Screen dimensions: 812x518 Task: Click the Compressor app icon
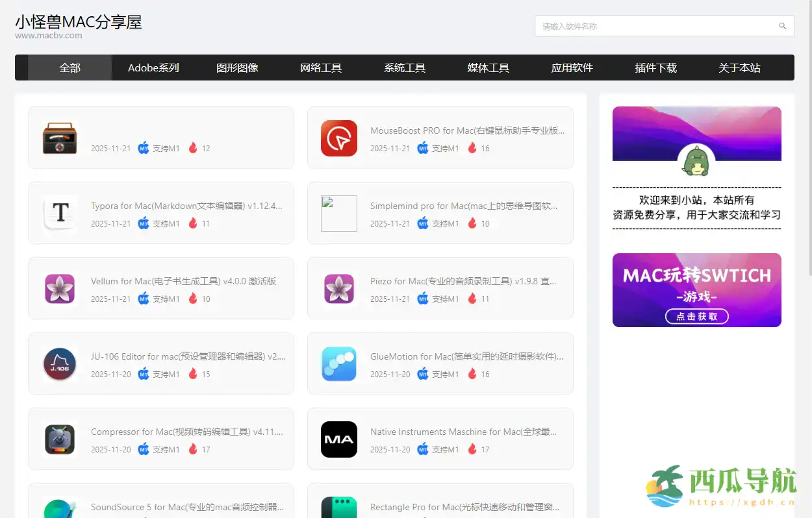(59, 439)
